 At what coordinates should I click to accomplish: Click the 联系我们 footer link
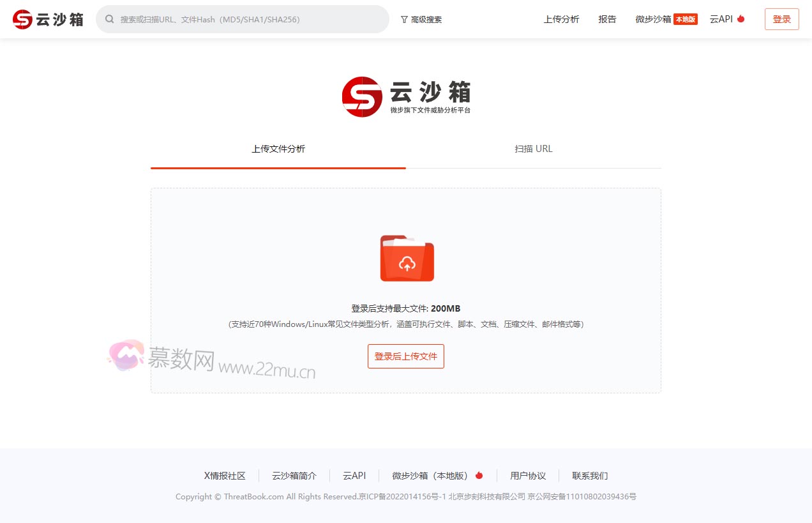pos(590,475)
